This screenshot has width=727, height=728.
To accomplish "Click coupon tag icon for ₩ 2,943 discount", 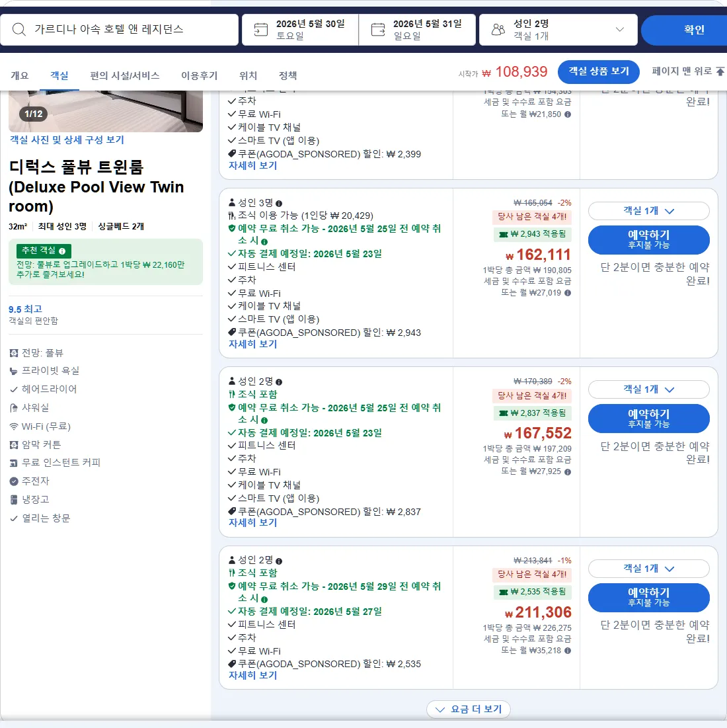I will [232, 333].
